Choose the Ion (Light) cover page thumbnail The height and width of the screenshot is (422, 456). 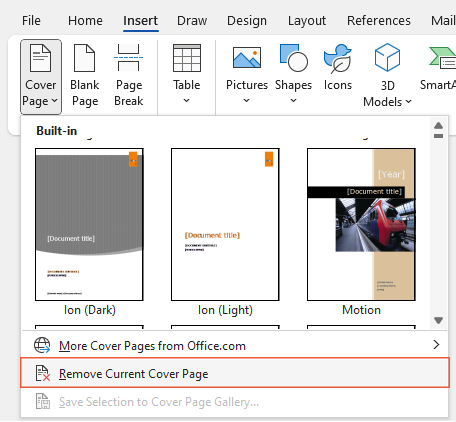point(225,225)
